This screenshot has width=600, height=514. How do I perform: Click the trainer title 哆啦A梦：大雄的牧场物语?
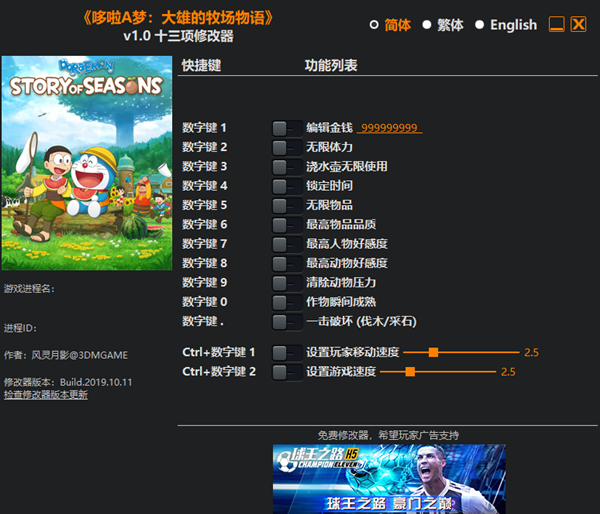click(178, 18)
